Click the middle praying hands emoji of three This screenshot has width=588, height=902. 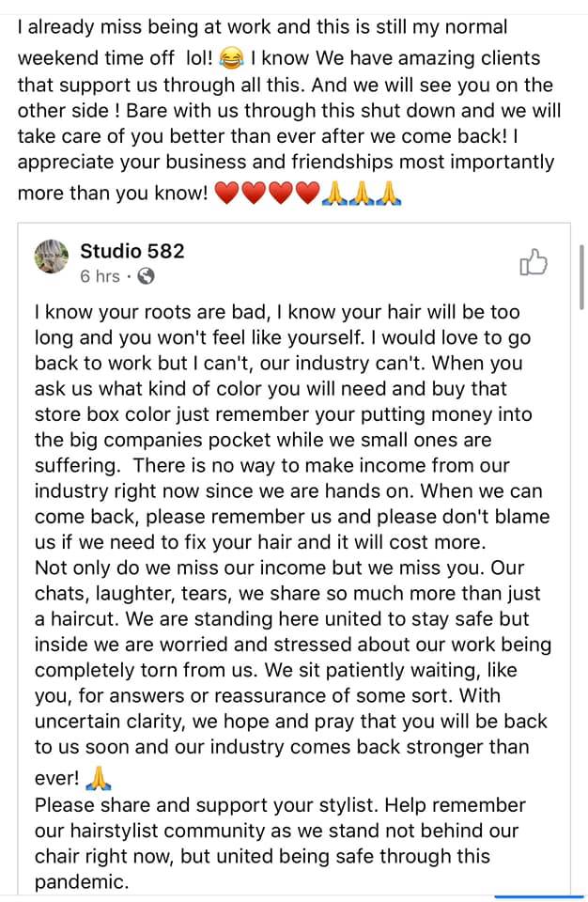point(363,194)
